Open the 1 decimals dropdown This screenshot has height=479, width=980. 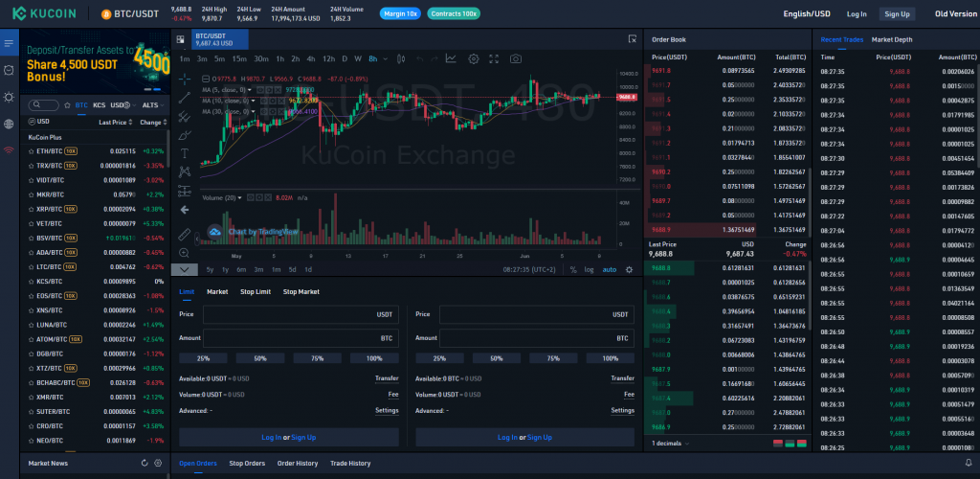pos(671,444)
